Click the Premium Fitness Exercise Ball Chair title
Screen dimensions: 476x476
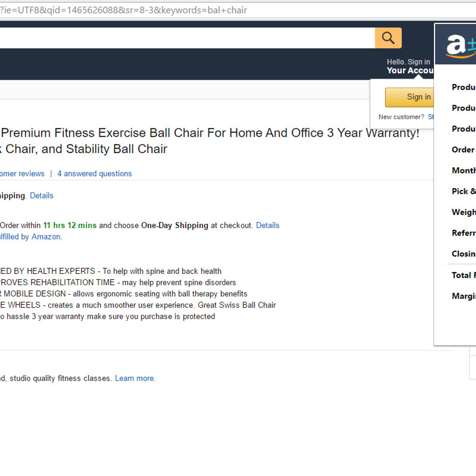(210, 141)
